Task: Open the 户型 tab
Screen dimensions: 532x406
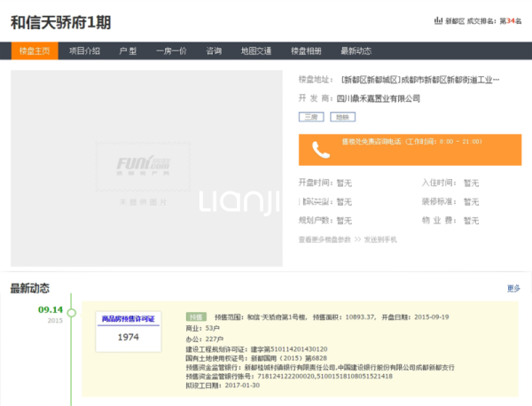Action: pos(128,51)
